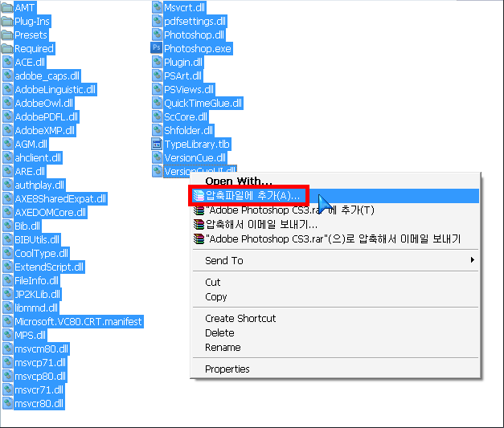Select the file name FileInfo.dll
This screenshot has width=504, height=428.
pyautogui.click(x=37, y=280)
